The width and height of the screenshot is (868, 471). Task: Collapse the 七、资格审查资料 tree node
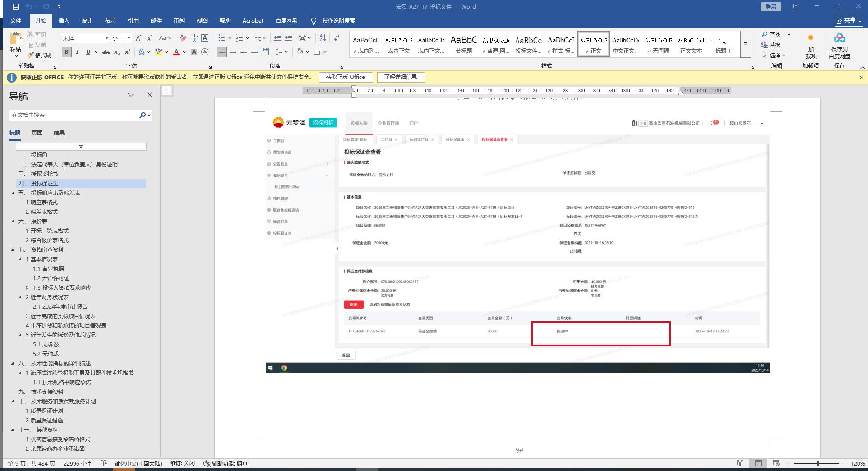13,249
